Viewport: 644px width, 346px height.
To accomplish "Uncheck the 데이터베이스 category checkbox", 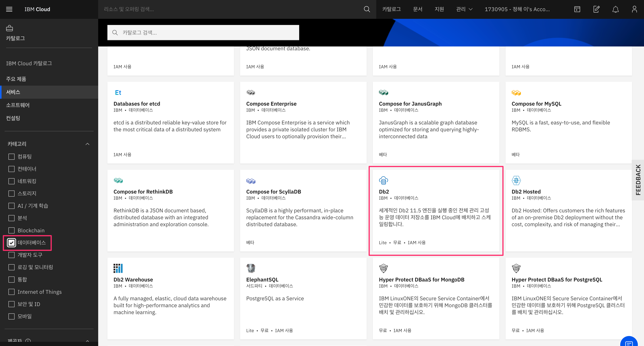I will click(12, 243).
